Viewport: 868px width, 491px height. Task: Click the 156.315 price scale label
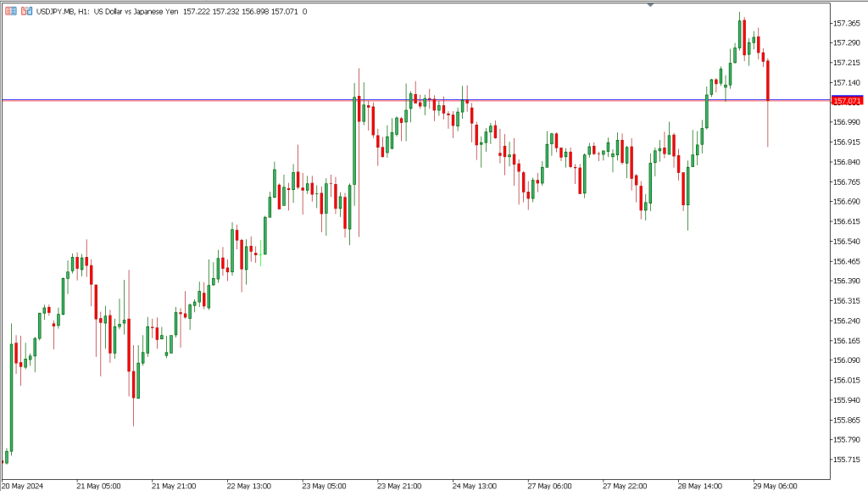click(x=847, y=300)
